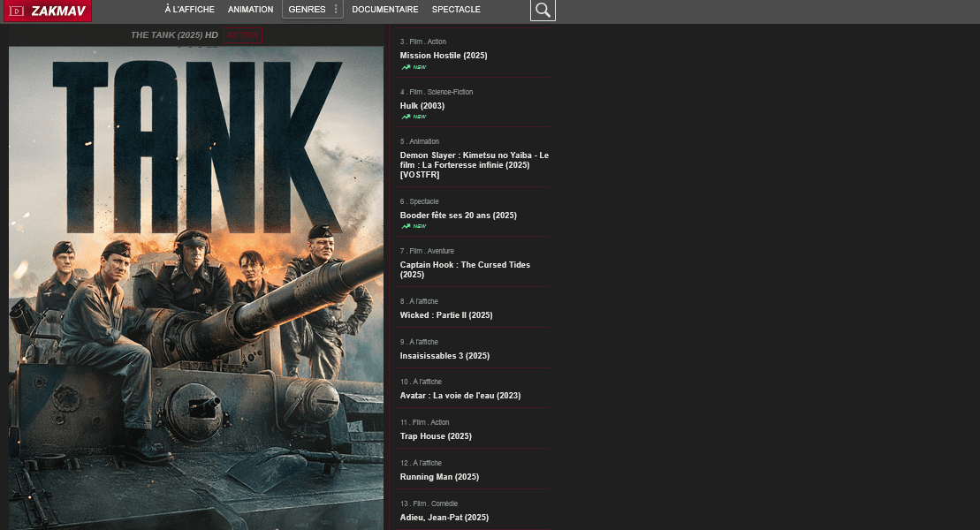
Task: Open the Demon Slayer Forteresse infinie entry
Action: 474,164
